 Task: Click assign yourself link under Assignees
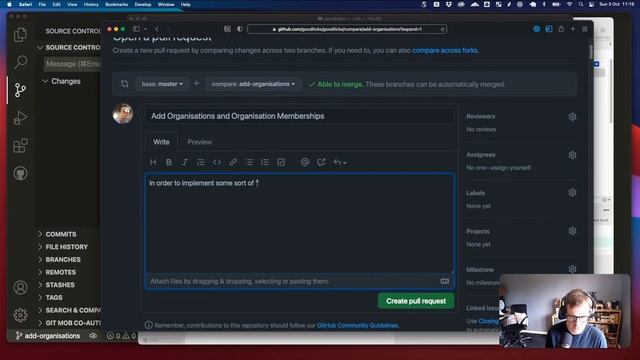512,168
